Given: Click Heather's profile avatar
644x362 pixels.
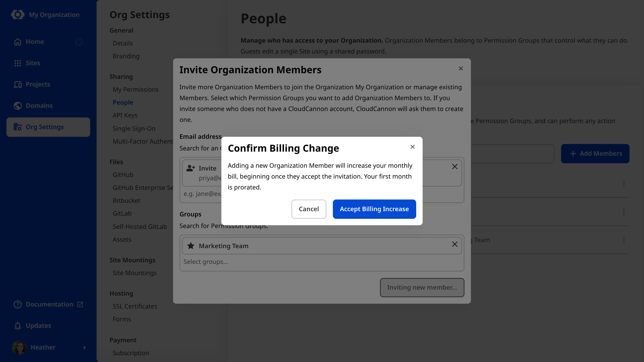Looking at the screenshot, I should pos(19,347).
